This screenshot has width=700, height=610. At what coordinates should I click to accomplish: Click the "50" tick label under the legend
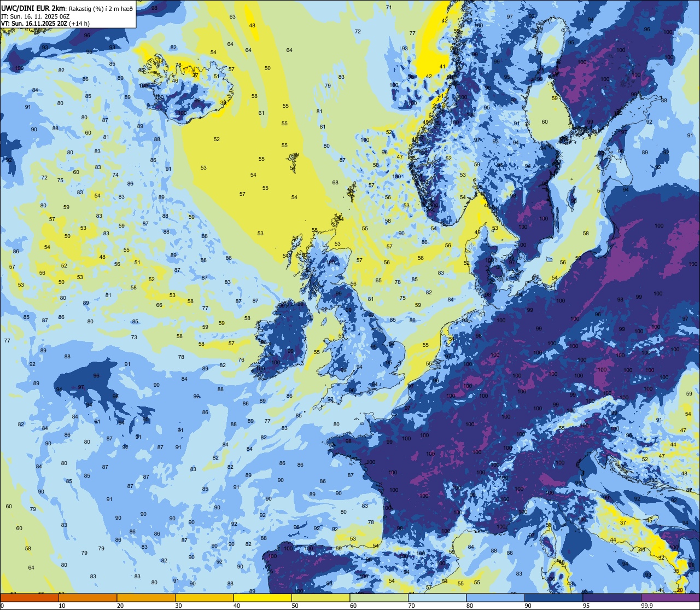pyautogui.click(x=295, y=606)
